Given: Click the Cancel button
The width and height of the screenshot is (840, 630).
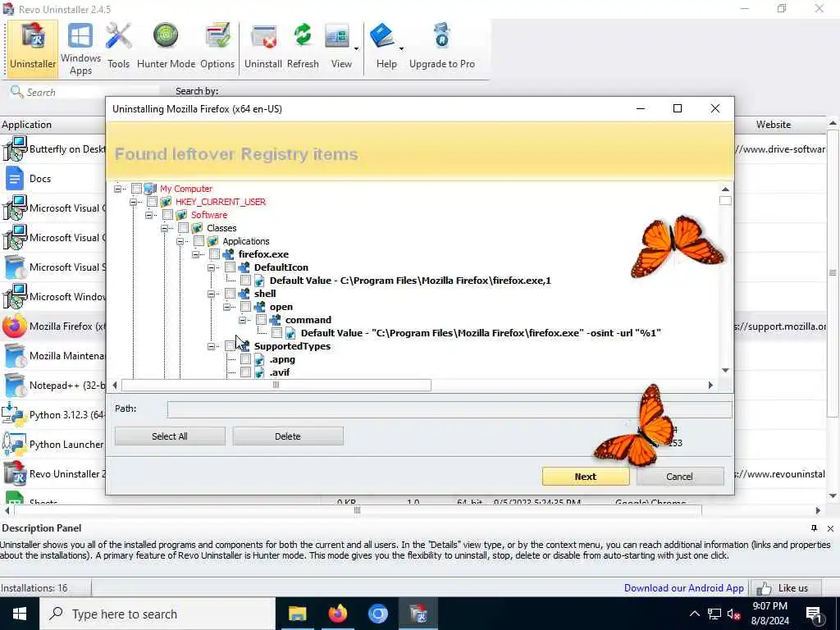Looking at the screenshot, I should coord(679,477).
